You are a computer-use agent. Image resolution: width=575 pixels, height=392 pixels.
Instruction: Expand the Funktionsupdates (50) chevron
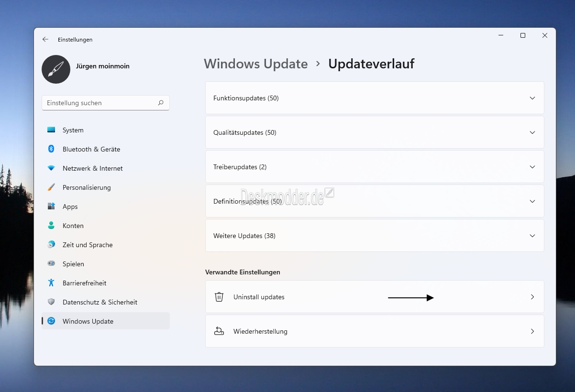click(532, 98)
